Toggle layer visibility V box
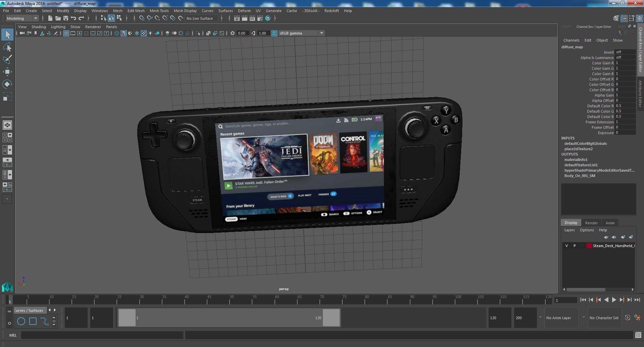The height and width of the screenshot is (347, 644). coord(566,246)
